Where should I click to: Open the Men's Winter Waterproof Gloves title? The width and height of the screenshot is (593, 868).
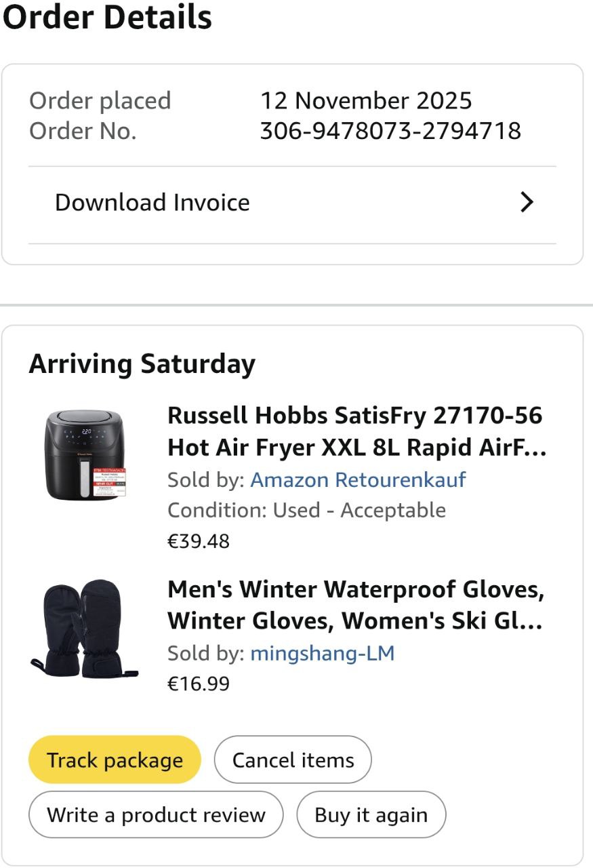356,605
